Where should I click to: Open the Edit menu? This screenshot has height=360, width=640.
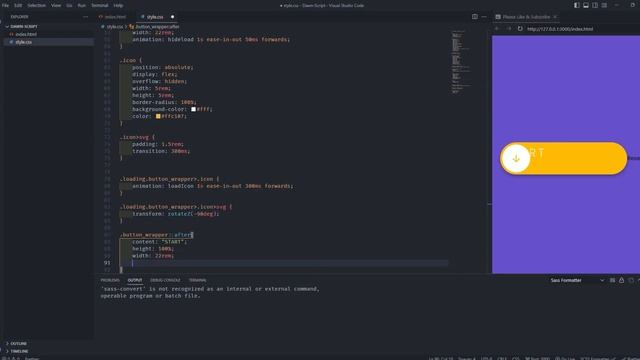(x=18, y=5)
